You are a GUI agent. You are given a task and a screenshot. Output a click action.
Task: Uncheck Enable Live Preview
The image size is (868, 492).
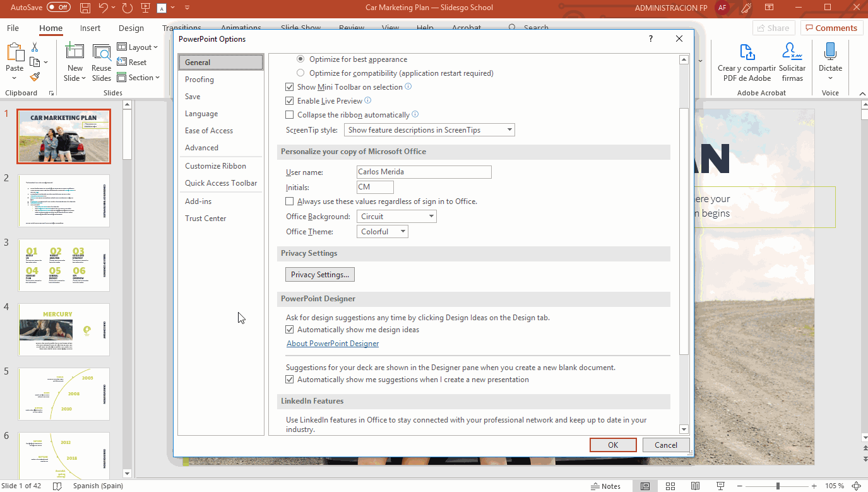click(x=290, y=101)
